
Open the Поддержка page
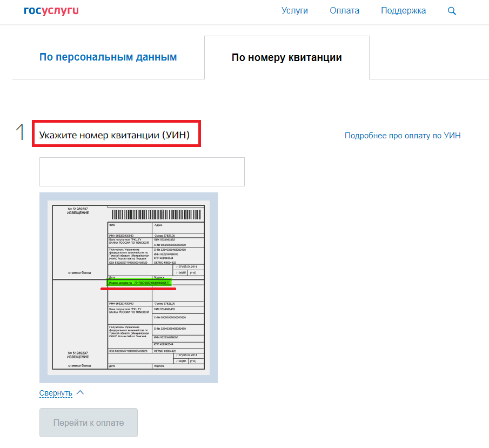point(403,11)
